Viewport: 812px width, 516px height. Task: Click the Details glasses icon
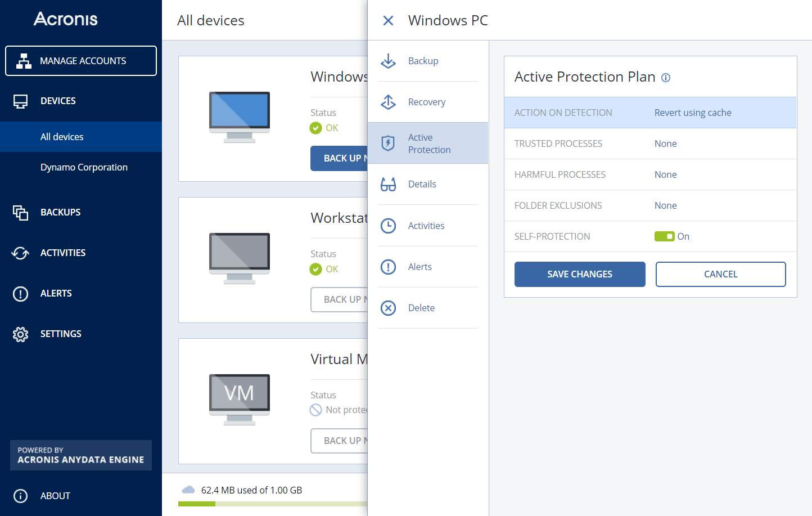click(388, 185)
